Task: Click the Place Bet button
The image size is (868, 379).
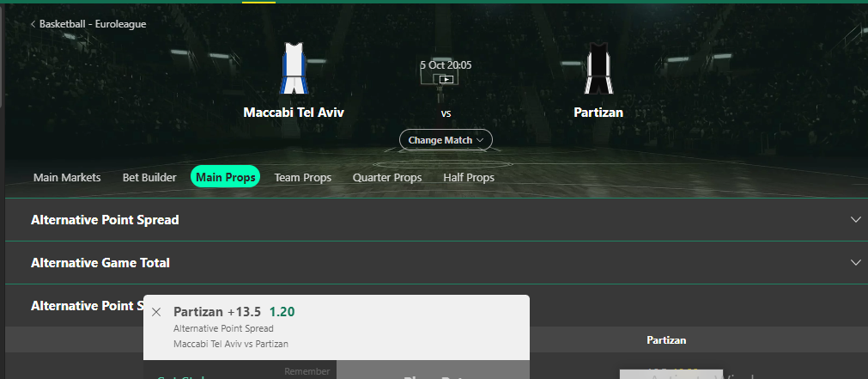Action: 433,370
